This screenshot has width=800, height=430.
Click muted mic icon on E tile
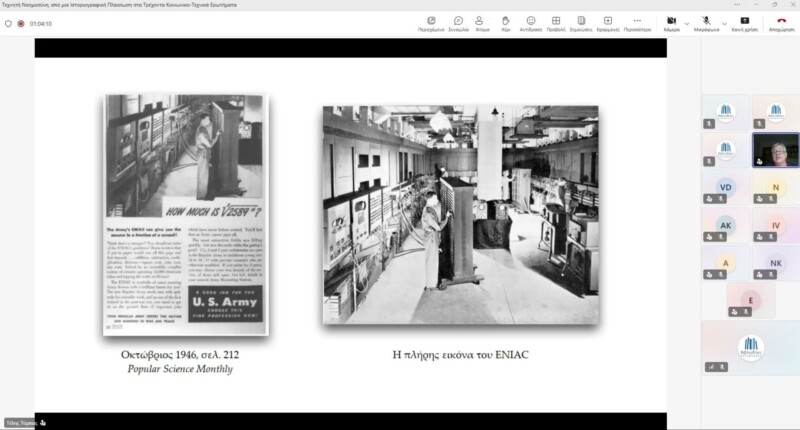click(x=746, y=312)
